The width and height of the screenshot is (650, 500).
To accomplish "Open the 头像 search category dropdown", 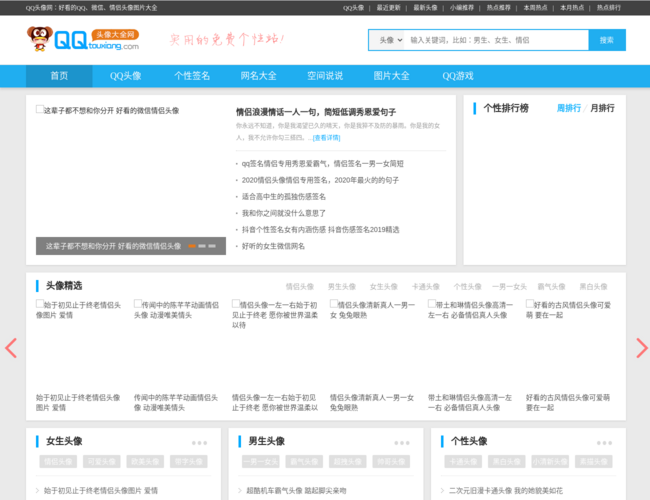I will (x=387, y=40).
